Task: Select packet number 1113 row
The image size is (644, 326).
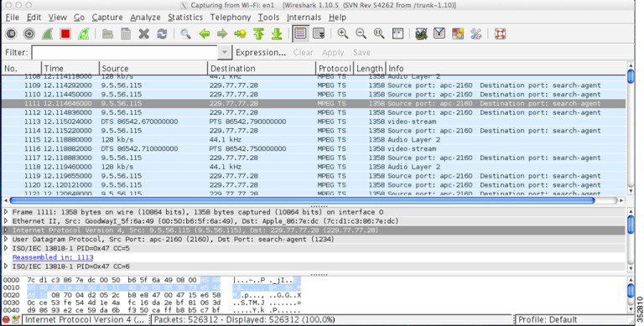Action: pyautogui.click(x=314, y=122)
